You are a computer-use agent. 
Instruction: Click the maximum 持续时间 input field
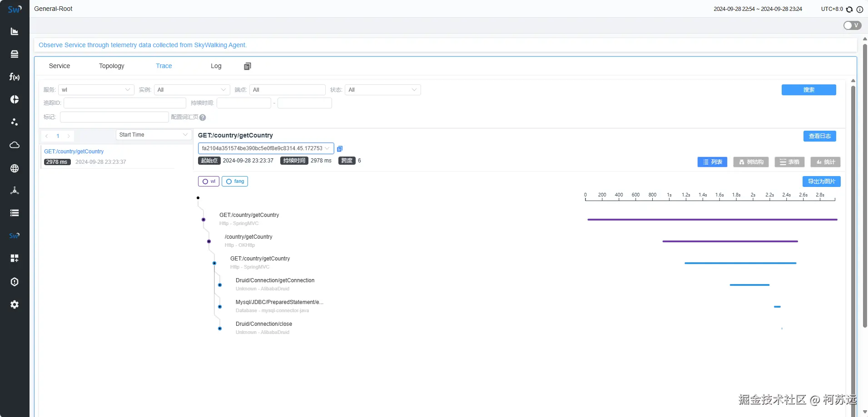pyautogui.click(x=305, y=103)
